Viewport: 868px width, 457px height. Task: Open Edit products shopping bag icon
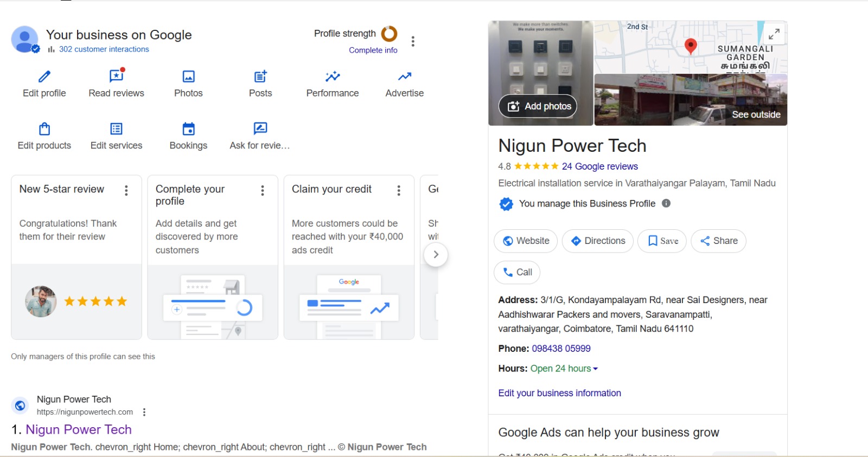coord(44,129)
